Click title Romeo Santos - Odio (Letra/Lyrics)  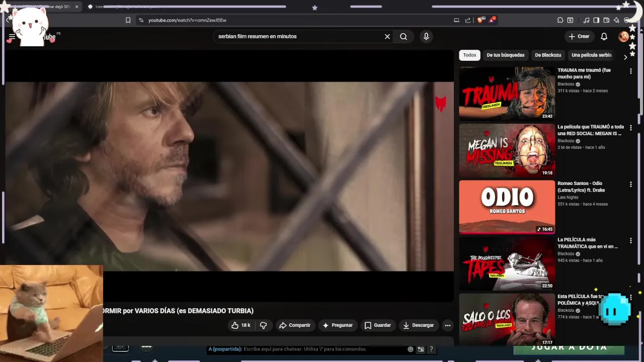pyautogui.click(x=581, y=187)
